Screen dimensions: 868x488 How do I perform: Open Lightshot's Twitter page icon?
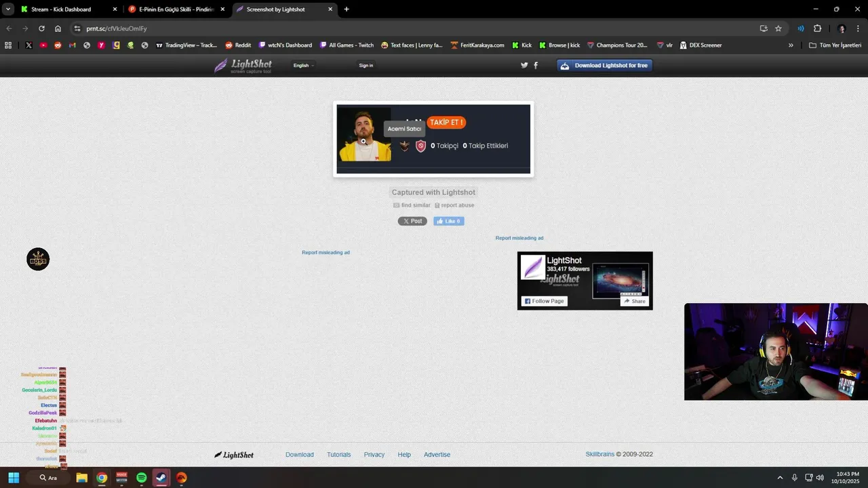pos(524,65)
